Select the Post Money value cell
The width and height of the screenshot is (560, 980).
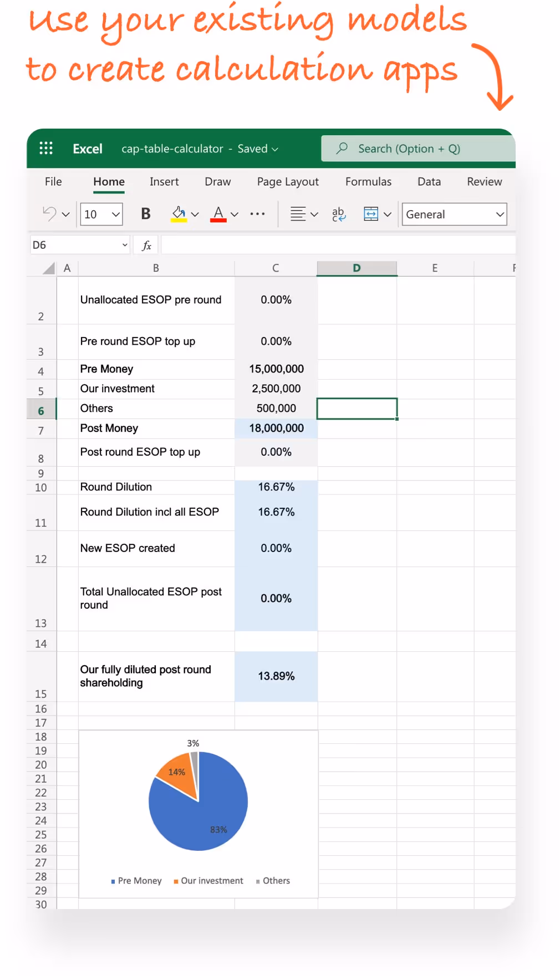tap(276, 428)
